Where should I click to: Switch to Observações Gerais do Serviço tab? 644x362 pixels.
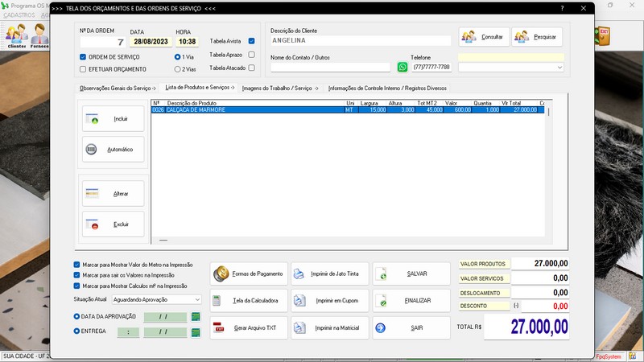point(118,88)
